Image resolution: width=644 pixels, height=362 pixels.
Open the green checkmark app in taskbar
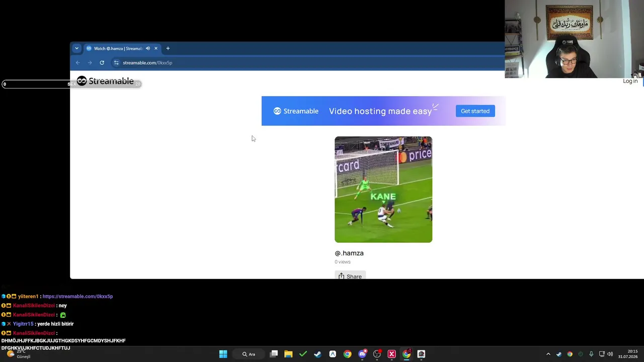coord(303,354)
